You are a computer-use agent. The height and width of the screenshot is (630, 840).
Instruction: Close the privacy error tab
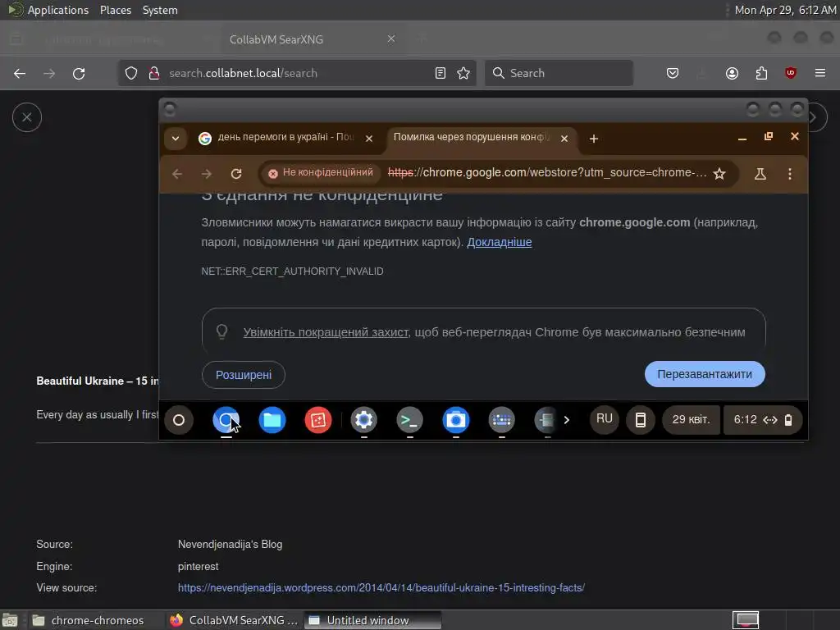(564, 139)
